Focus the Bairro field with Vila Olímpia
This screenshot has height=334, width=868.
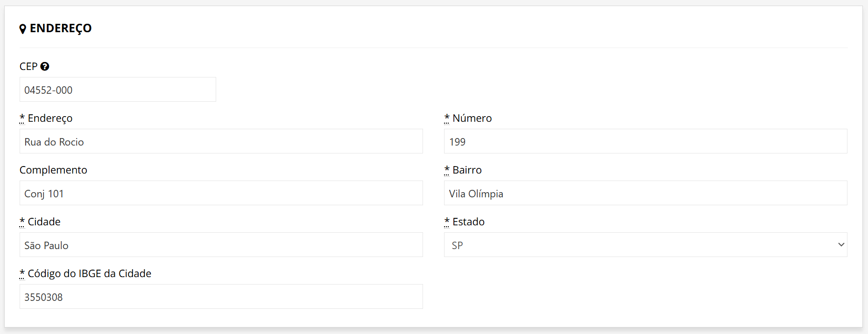(x=645, y=193)
